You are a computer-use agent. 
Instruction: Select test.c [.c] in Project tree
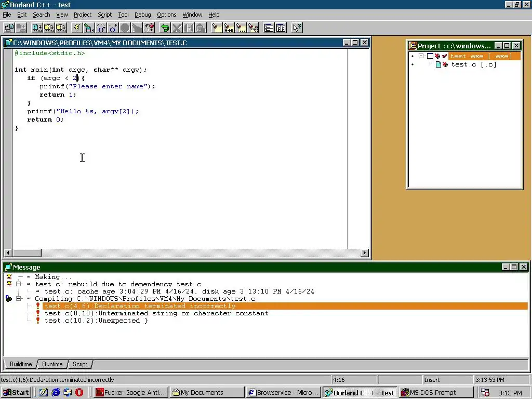coord(474,64)
